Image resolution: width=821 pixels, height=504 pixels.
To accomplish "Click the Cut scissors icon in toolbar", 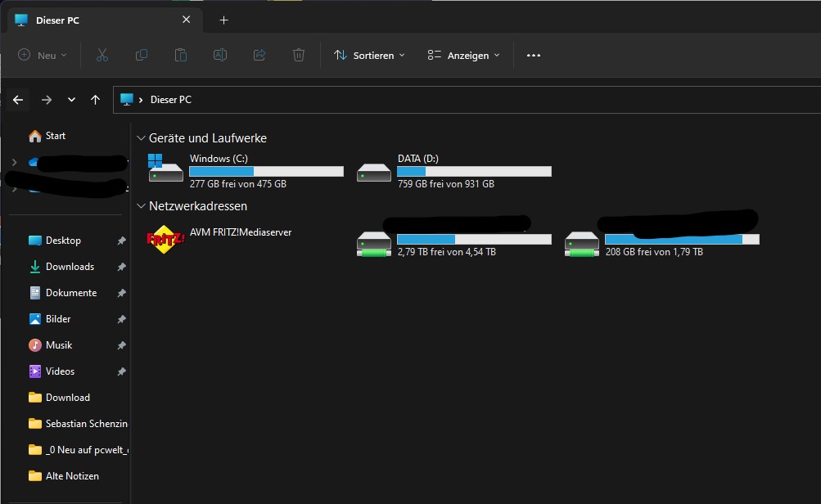I will 102,55.
